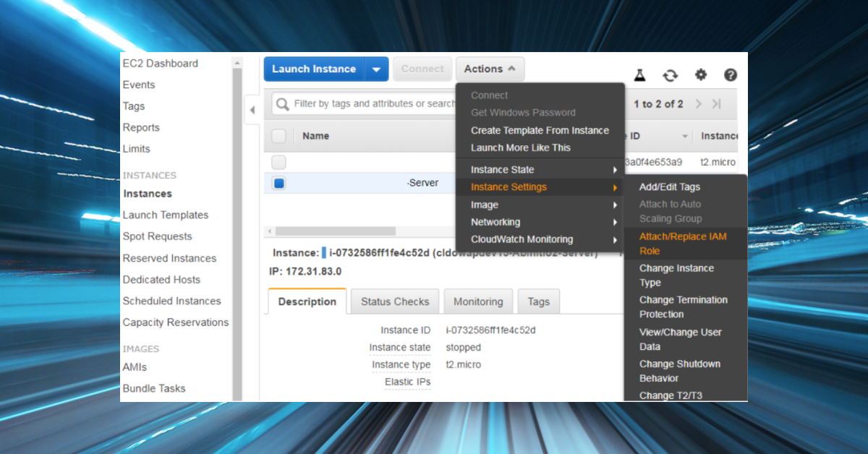Expand the Instance State submenu

tap(540, 170)
